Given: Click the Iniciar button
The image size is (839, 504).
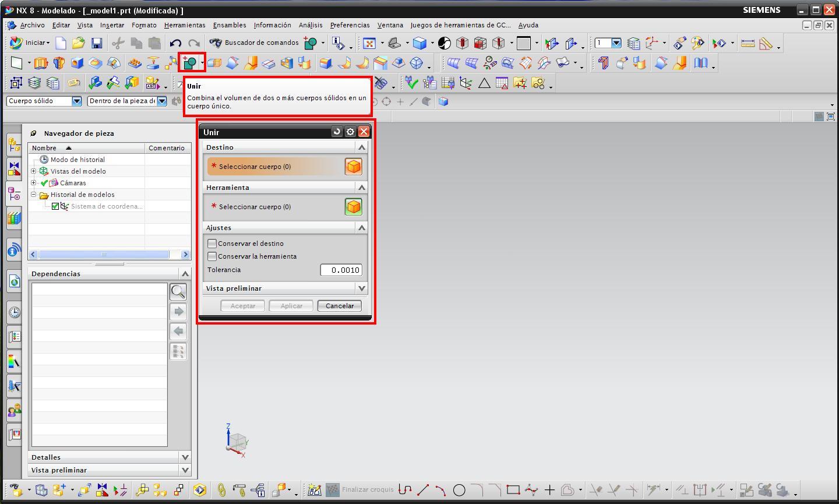Looking at the screenshot, I should click(x=30, y=43).
